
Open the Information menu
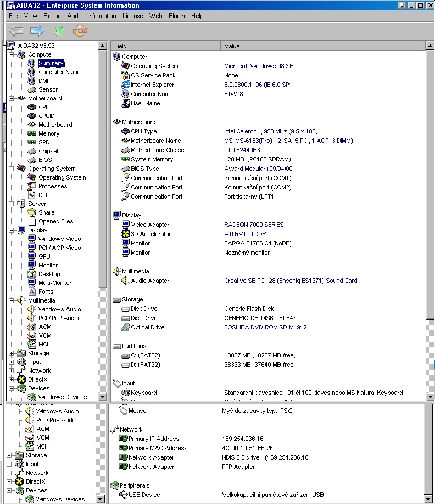pyautogui.click(x=102, y=16)
